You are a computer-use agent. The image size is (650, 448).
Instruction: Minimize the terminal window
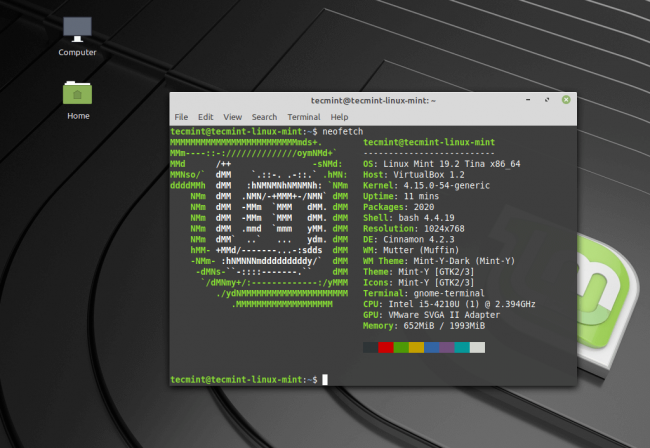coord(528,100)
